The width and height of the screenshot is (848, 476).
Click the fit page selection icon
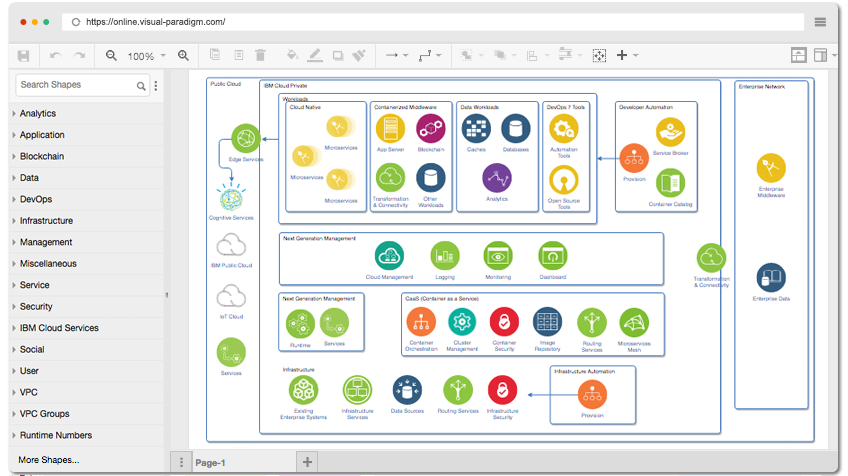tap(599, 56)
